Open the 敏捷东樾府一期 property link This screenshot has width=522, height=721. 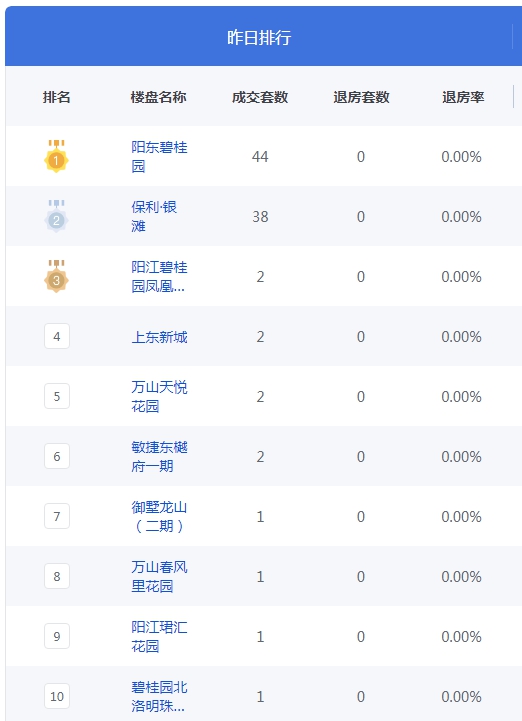[159, 457]
